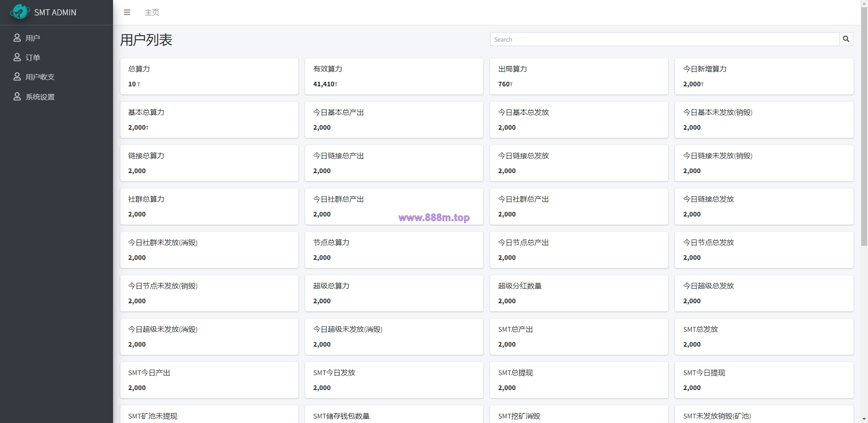Click the 2,000T value under 今日新增算力

click(693, 84)
